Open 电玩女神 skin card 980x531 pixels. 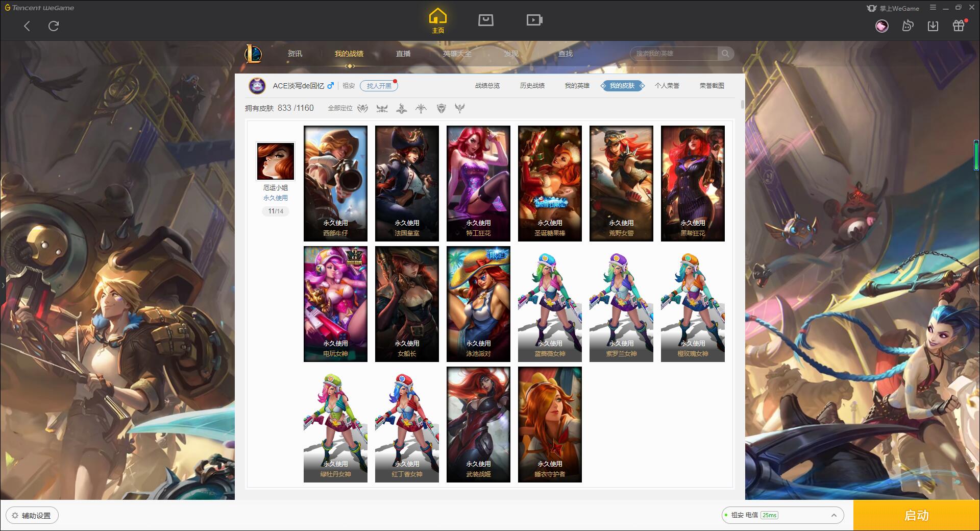(x=335, y=304)
